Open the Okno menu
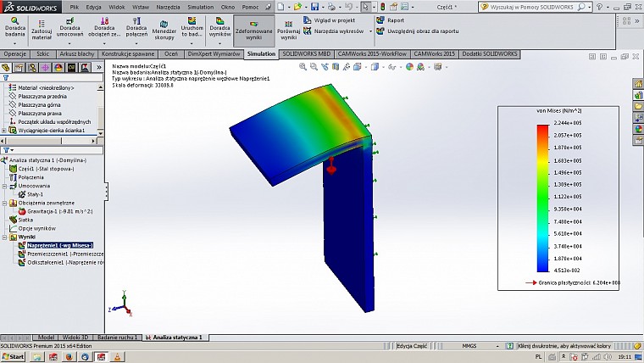 228,7
